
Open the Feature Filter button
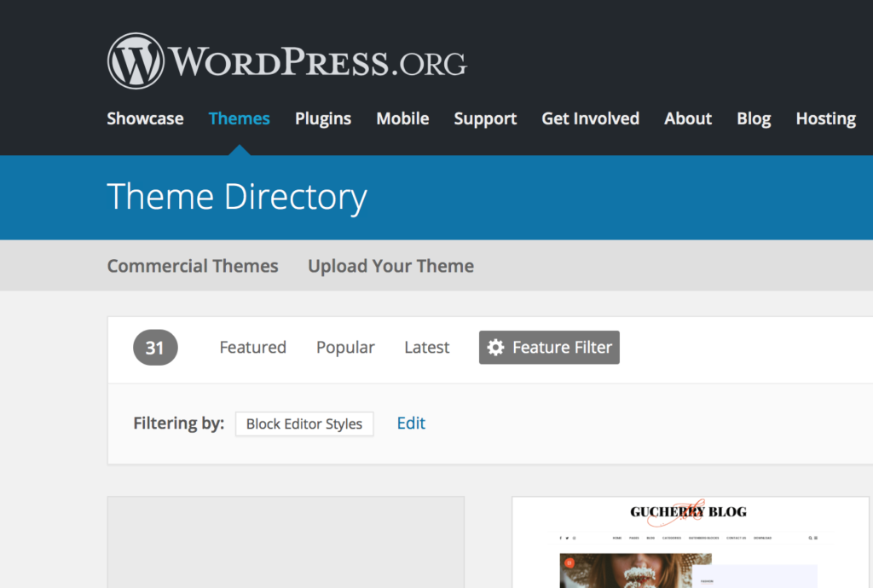point(549,348)
